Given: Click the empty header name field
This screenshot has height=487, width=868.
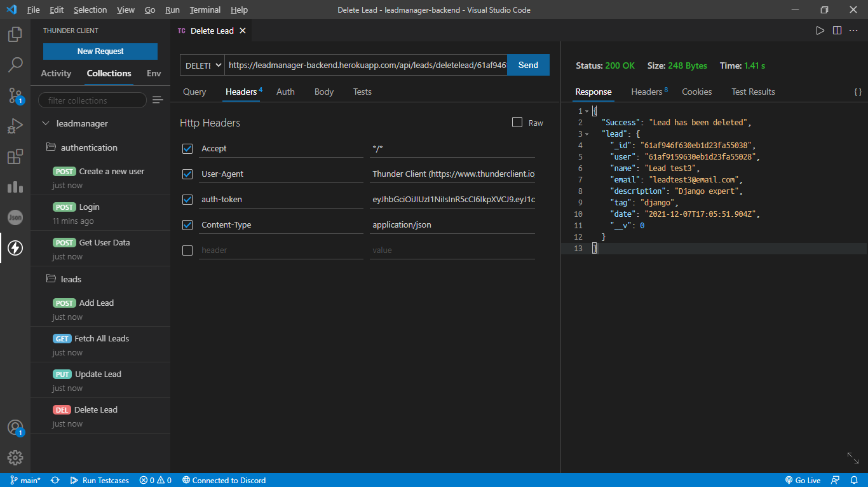Looking at the screenshot, I should click(281, 250).
